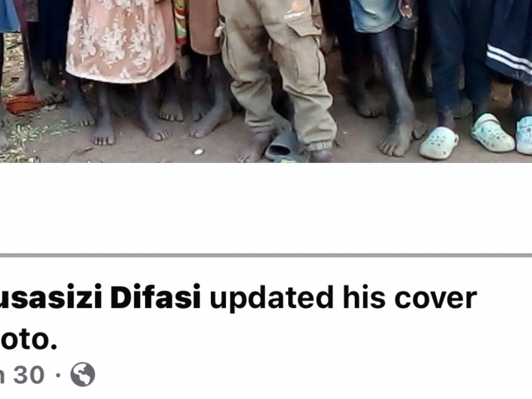The width and height of the screenshot is (532, 399).
Task: Click the dot separator before globe icon
Action: coord(58,375)
